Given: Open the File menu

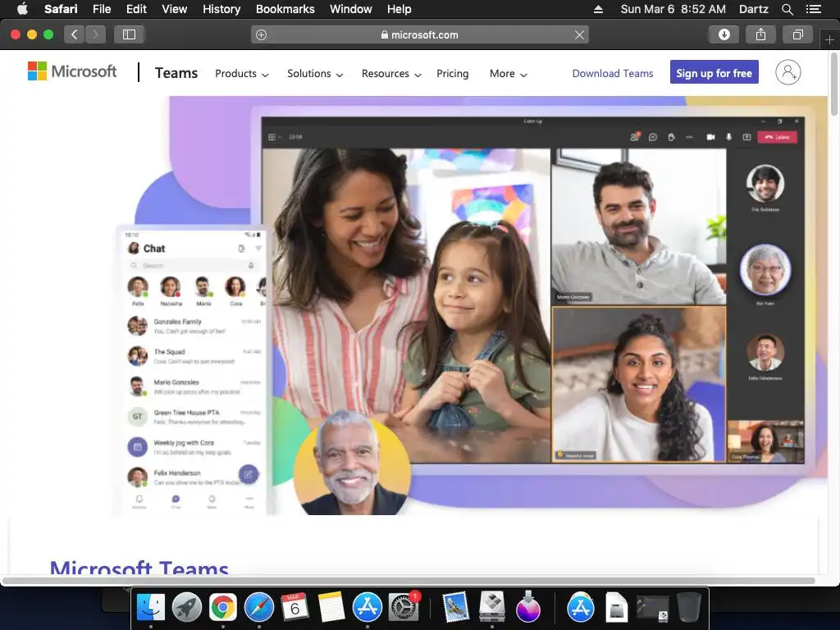Looking at the screenshot, I should coord(102,9).
